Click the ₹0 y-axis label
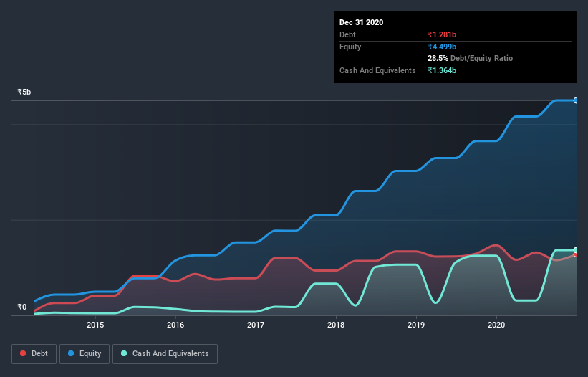 (x=22, y=307)
